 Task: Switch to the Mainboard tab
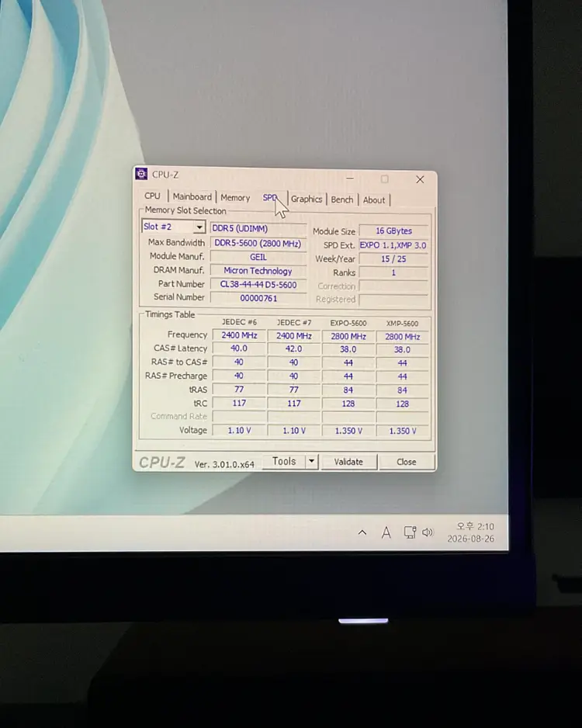pyautogui.click(x=192, y=197)
